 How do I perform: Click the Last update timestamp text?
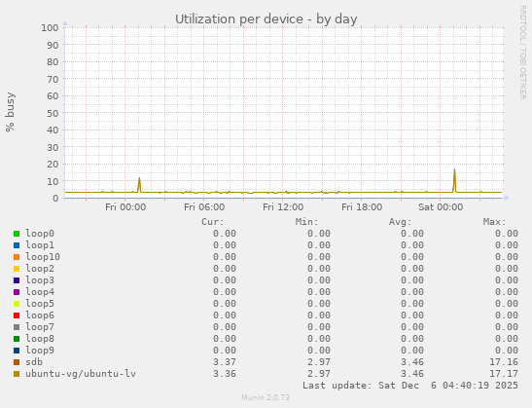click(410, 386)
